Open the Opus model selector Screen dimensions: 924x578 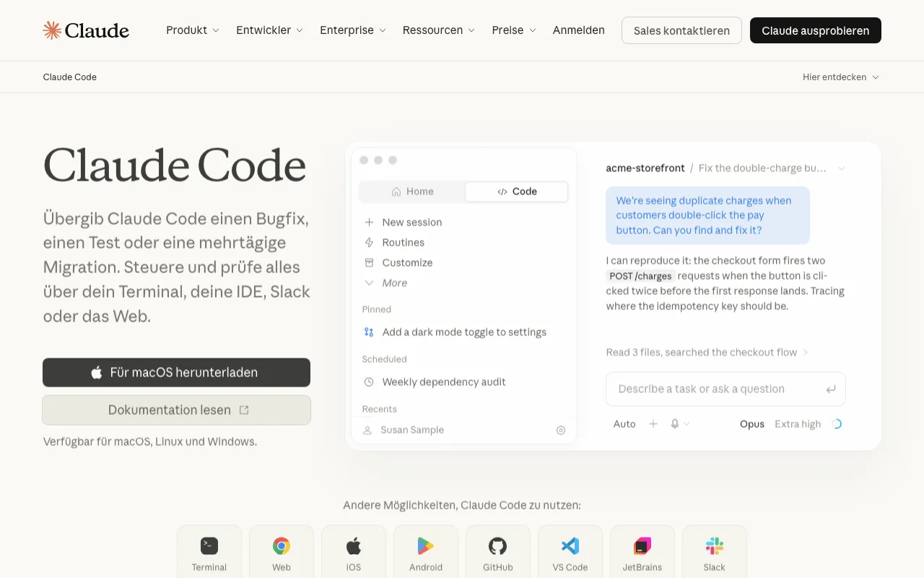pyautogui.click(x=752, y=424)
